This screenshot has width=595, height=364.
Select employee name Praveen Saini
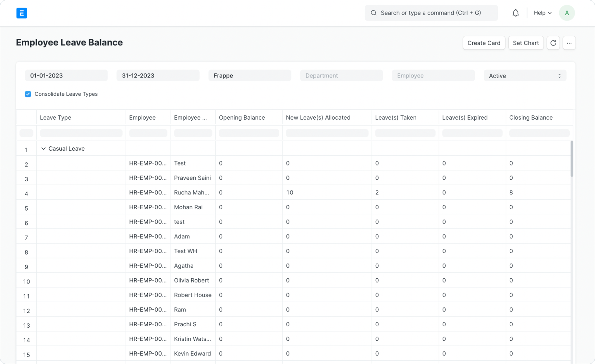click(192, 178)
